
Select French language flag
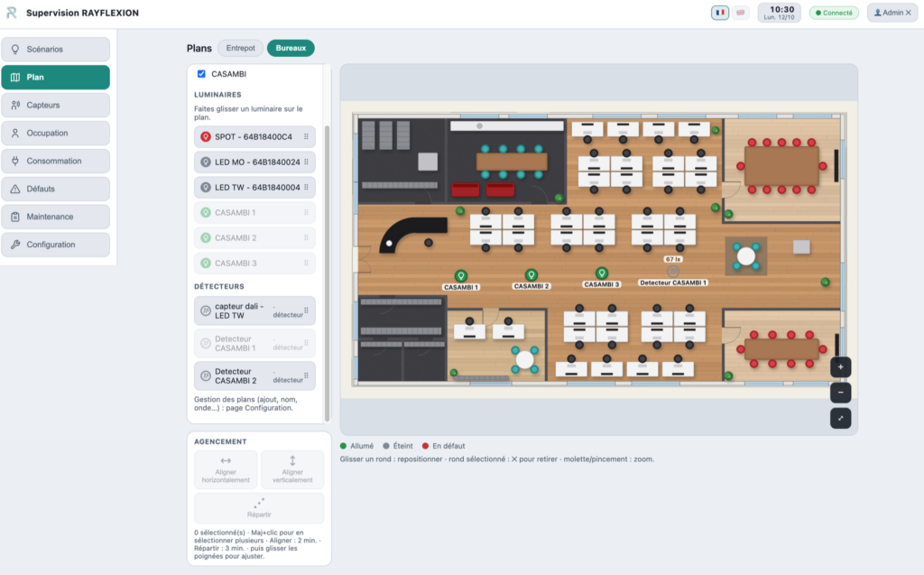click(x=720, y=13)
